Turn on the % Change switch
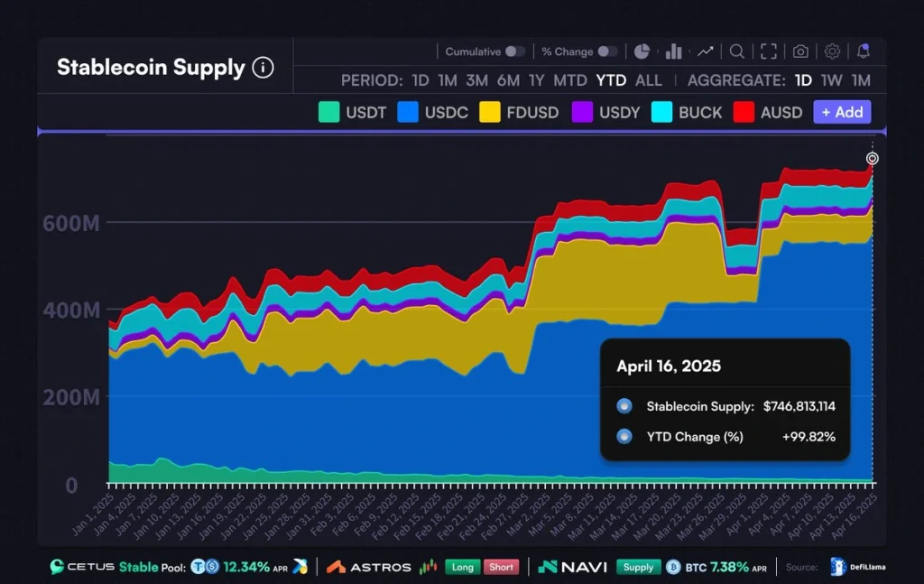The image size is (924, 584). [607, 51]
